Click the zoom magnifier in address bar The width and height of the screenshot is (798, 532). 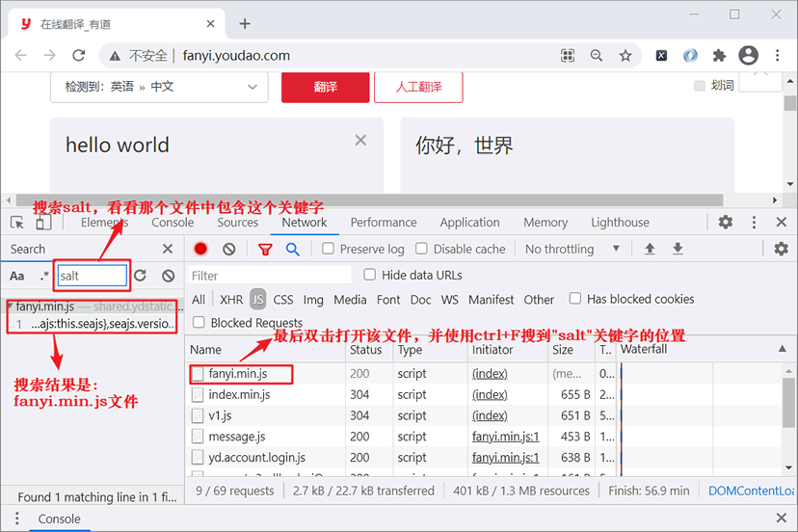597,56
